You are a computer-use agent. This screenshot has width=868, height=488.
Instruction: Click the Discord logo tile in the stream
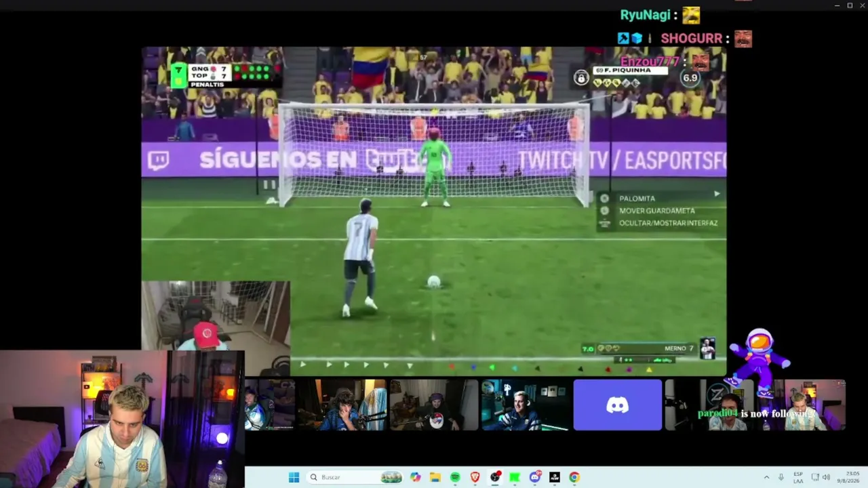(x=617, y=405)
